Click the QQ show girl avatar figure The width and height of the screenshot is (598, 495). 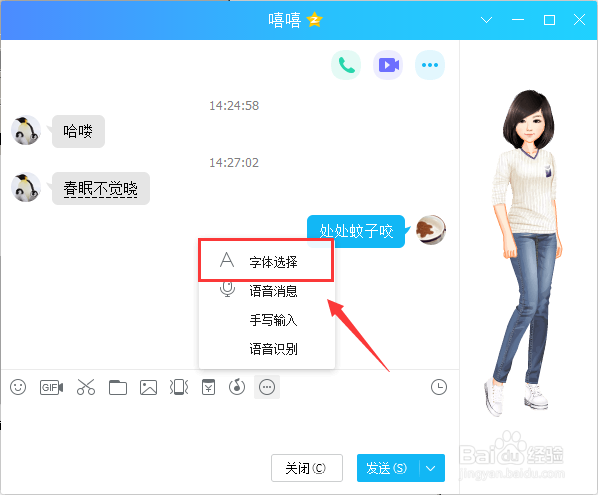pyautogui.click(x=527, y=252)
